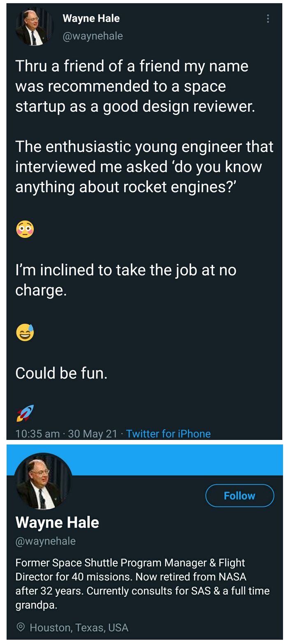The height and width of the screenshot is (644, 288).
Task: Click the tweet timestamp 10:35 am
Action: 32,434
